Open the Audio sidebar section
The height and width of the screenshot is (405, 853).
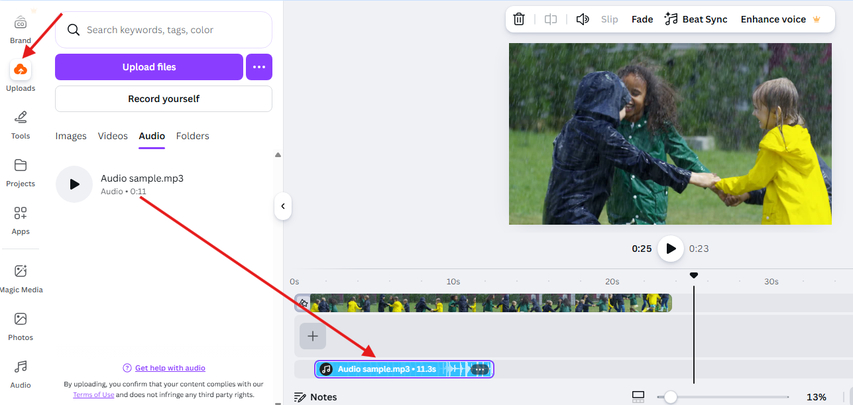tap(21, 374)
